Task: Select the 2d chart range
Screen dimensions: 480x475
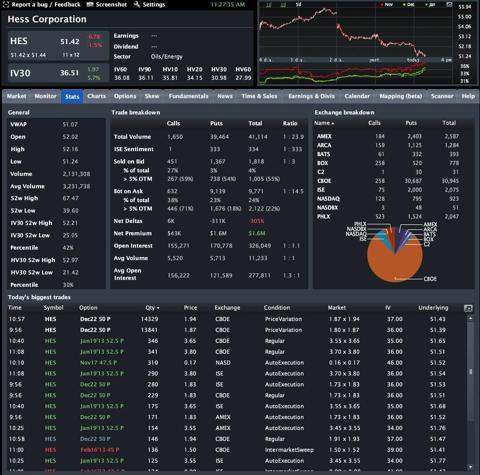Action: 283,5
